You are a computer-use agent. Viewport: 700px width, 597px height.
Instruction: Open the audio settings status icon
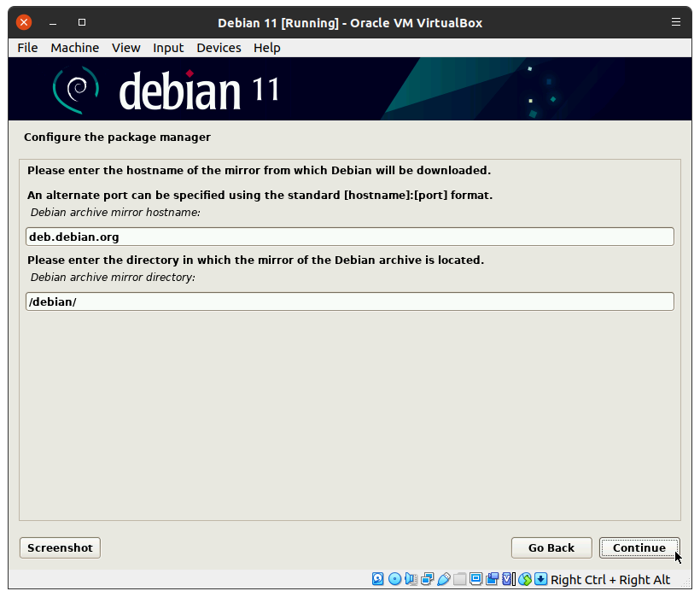(411, 579)
